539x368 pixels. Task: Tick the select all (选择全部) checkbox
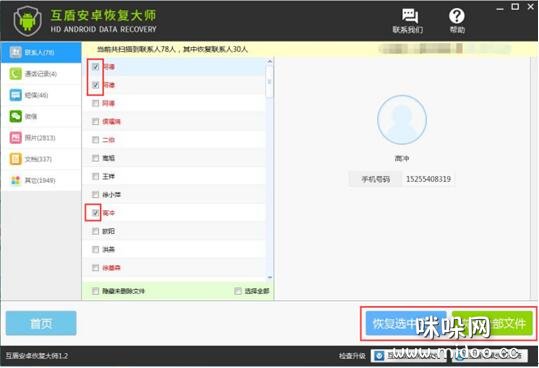(238, 291)
